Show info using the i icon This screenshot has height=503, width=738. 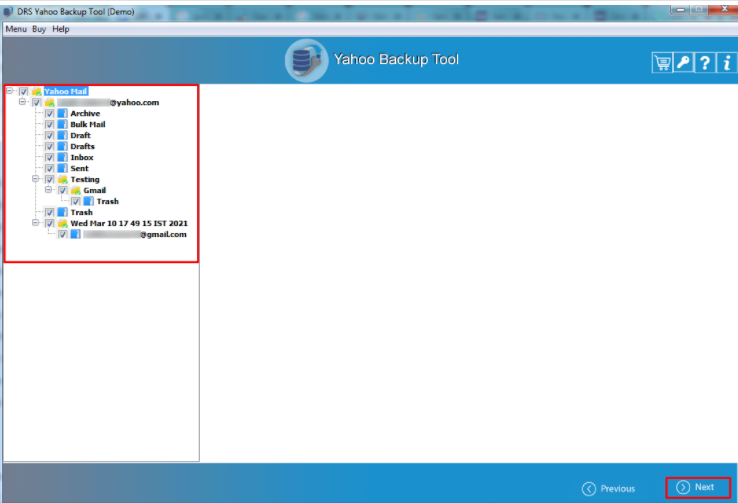point(727,62)
